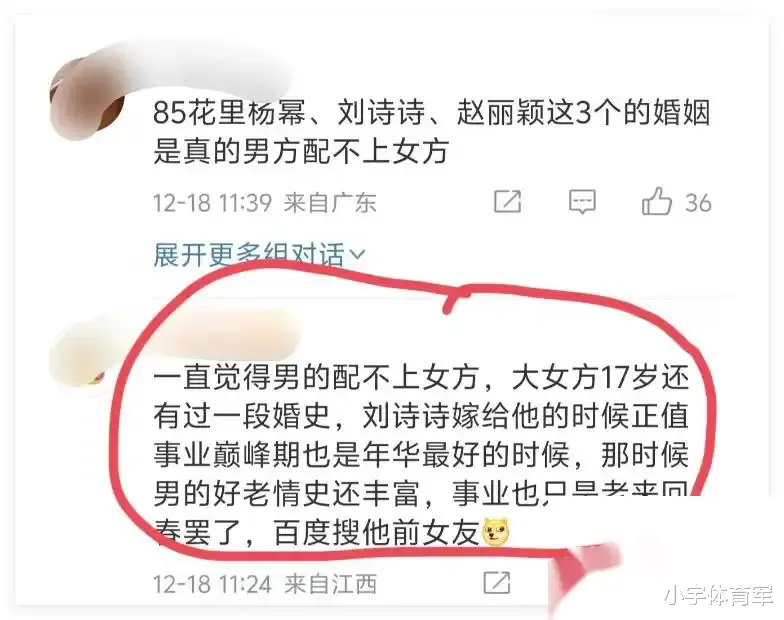Select the comment text starting with 一直觉得男的配不上女方
Screen dimensions: 784x620
pos(422,455)
